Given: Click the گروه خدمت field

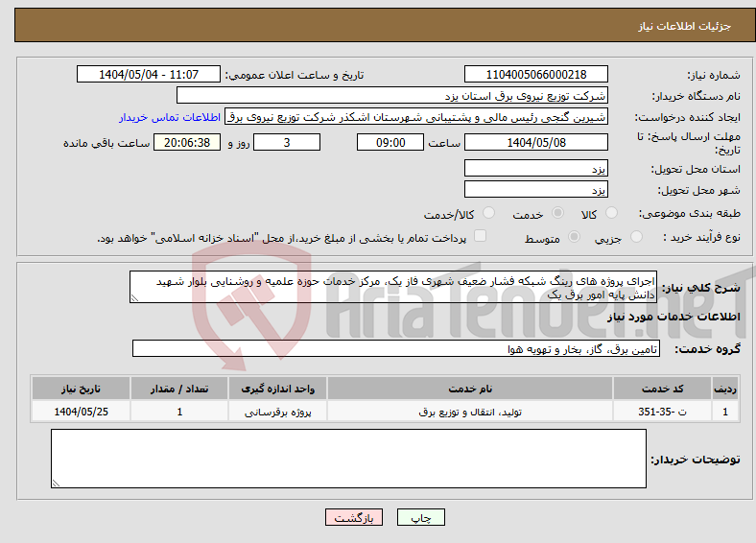Looking at the screenshot, I should (396, 348).
